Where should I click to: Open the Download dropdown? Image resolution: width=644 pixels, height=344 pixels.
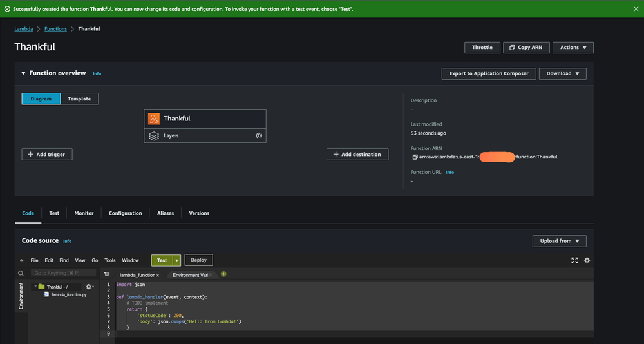click(563, 73)
